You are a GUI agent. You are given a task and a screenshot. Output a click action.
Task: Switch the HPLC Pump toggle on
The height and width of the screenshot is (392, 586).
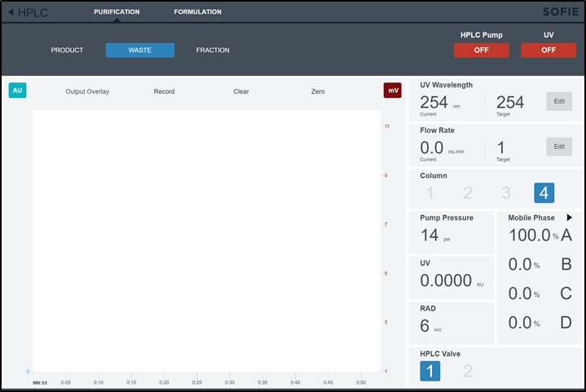pyautogui.click(x=481, y=50)
